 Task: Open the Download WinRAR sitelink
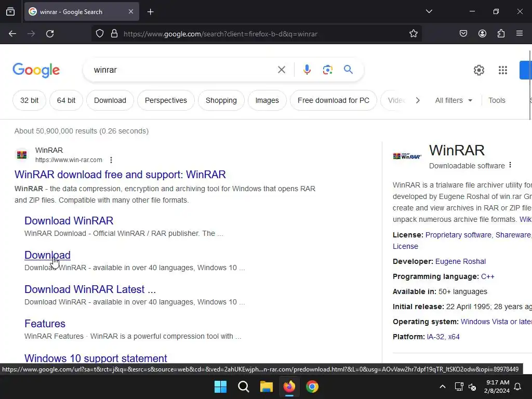click(69, 220)
